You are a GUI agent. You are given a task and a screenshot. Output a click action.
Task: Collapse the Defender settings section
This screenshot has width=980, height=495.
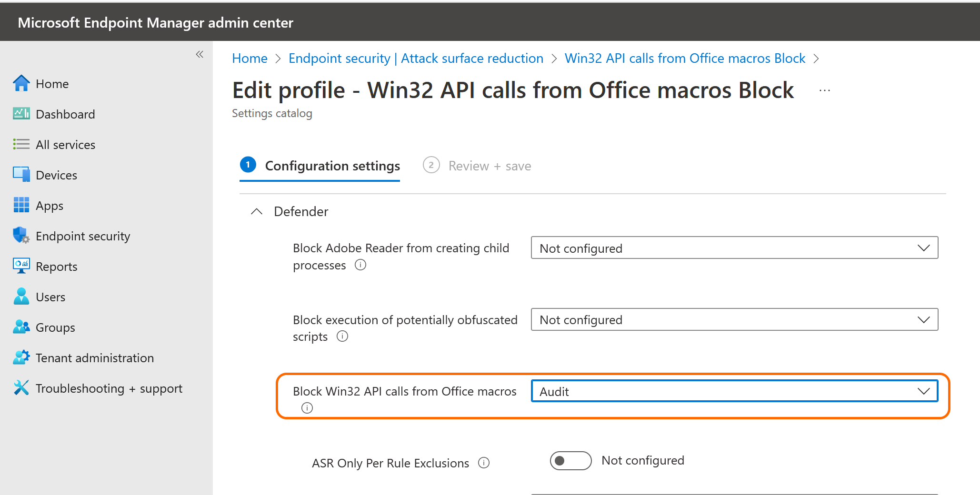257,212
